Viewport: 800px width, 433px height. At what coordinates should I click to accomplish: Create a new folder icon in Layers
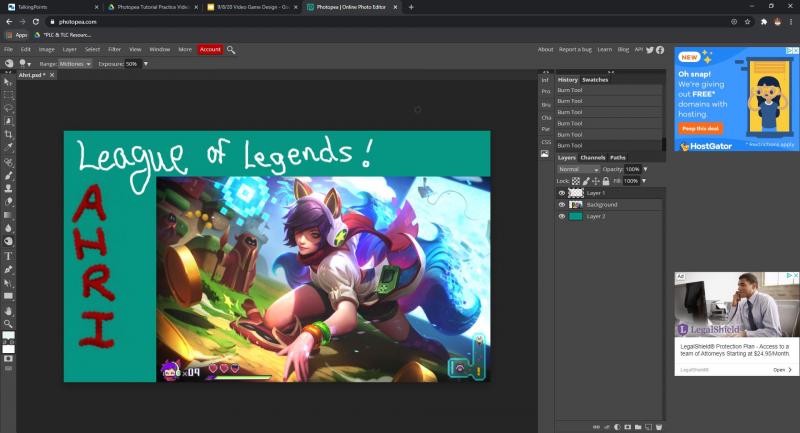point(638,427)
